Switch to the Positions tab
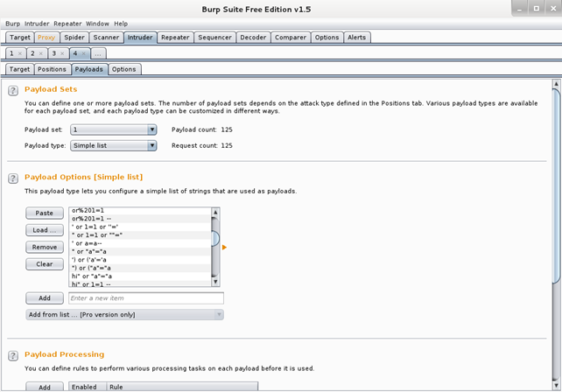 click(x=52, y=69)
